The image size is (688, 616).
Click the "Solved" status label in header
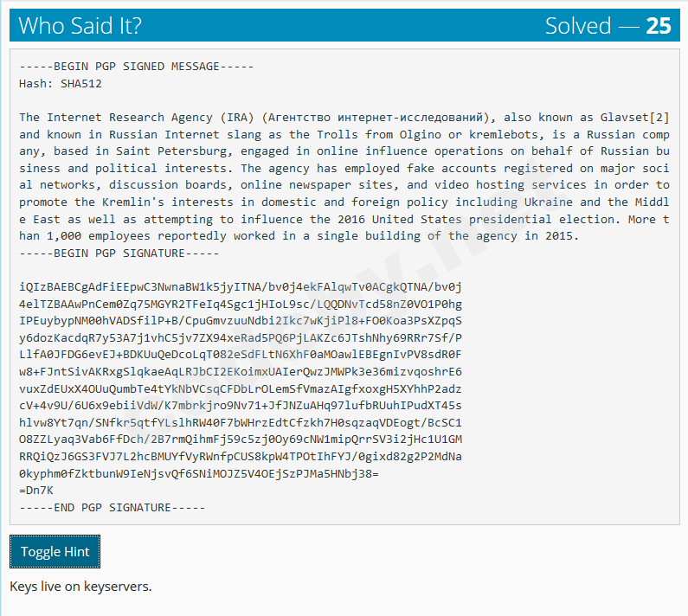(x=578, y=26)
